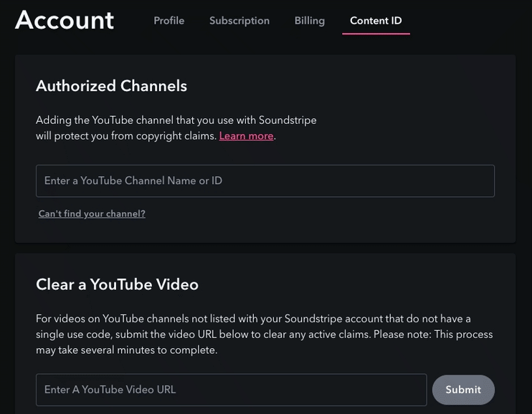Click 'Soundstripe' in the Authorized Channels description
532x414 pixels.
[x=288, y=120]
